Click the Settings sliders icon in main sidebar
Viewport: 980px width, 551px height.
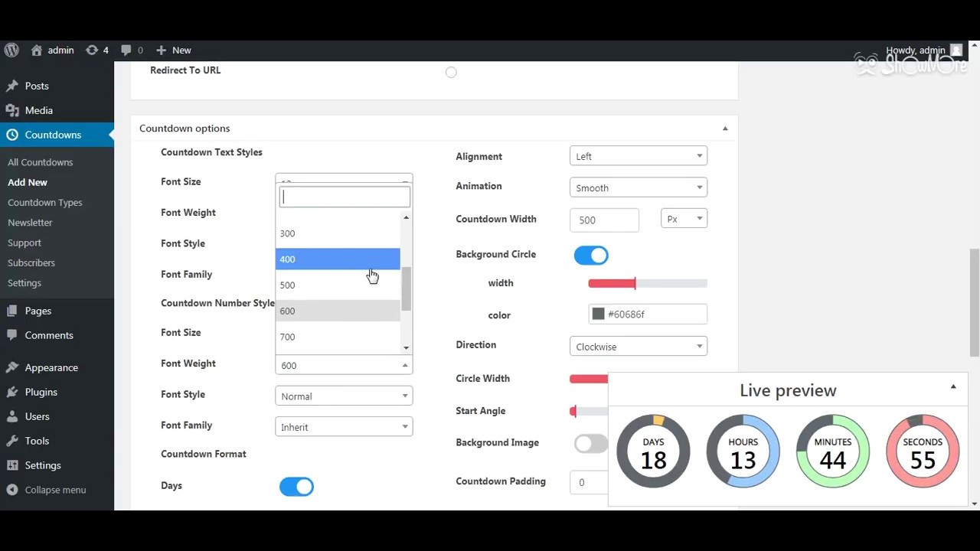pyautogui.click(x=12, y=465)
